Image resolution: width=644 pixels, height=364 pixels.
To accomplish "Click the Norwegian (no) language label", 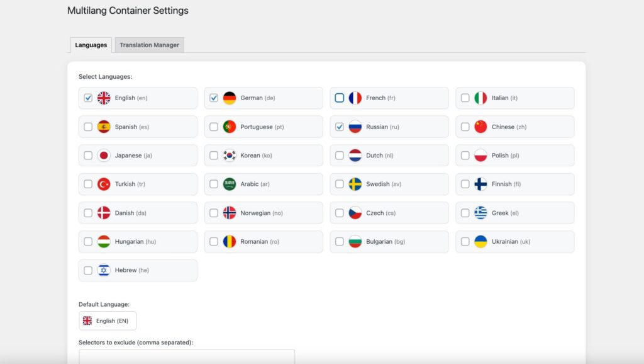I will point(261,213).
